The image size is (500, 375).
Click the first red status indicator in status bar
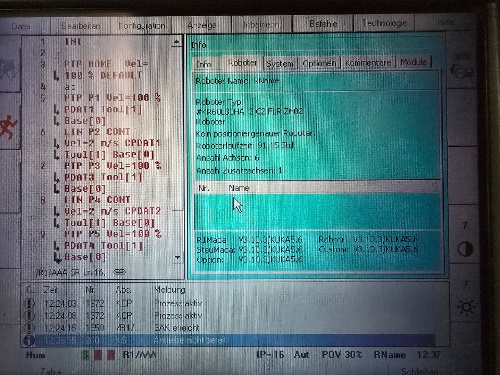pyautogui.click(x=98, y=355)
